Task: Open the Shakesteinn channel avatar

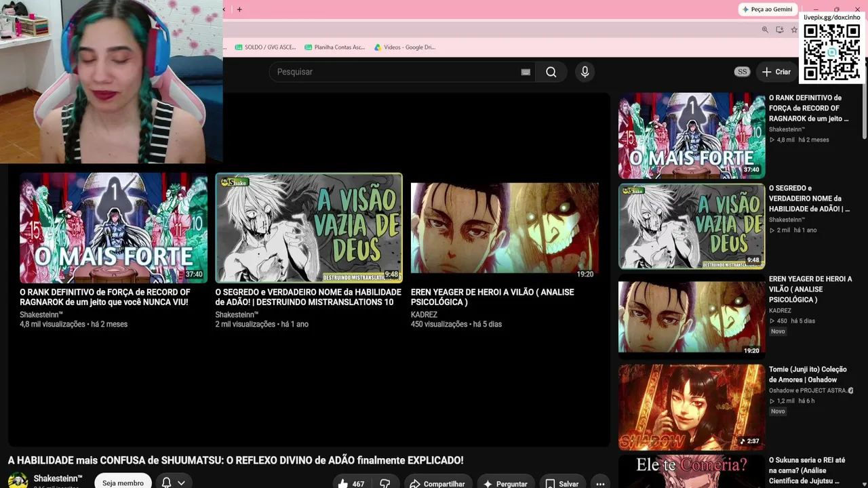Action: [x=18, y=481]
